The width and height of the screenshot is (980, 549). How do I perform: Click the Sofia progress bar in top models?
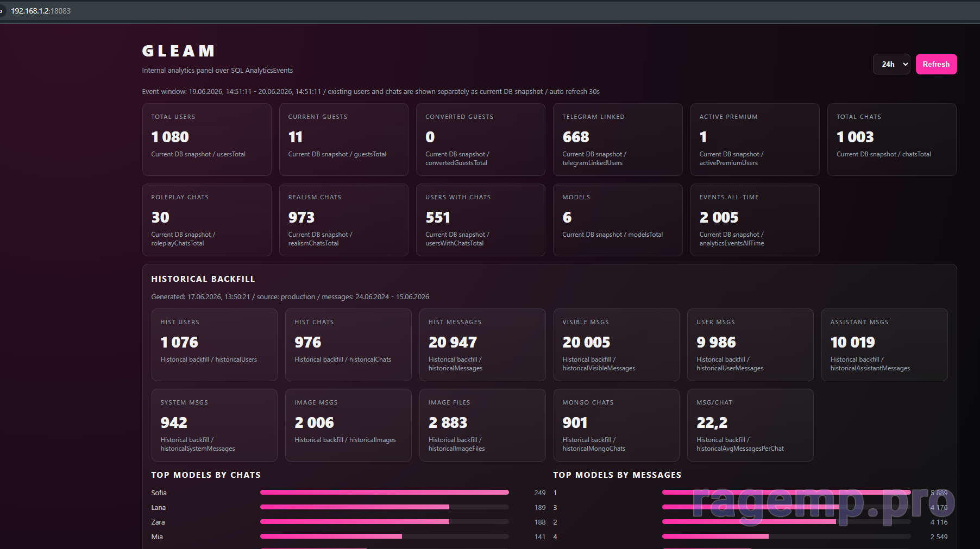[385, 493]
